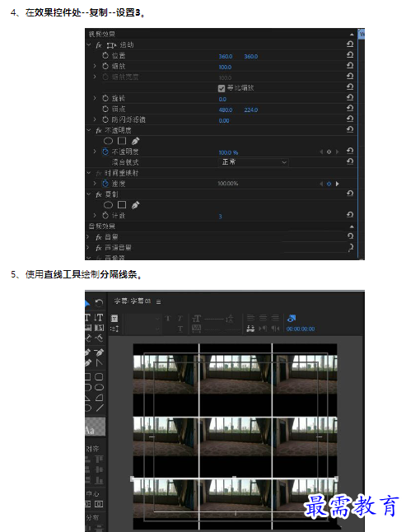Expand the 音量 audio effect
This screenshot has width=406, height=532.
tap(88, 236)
